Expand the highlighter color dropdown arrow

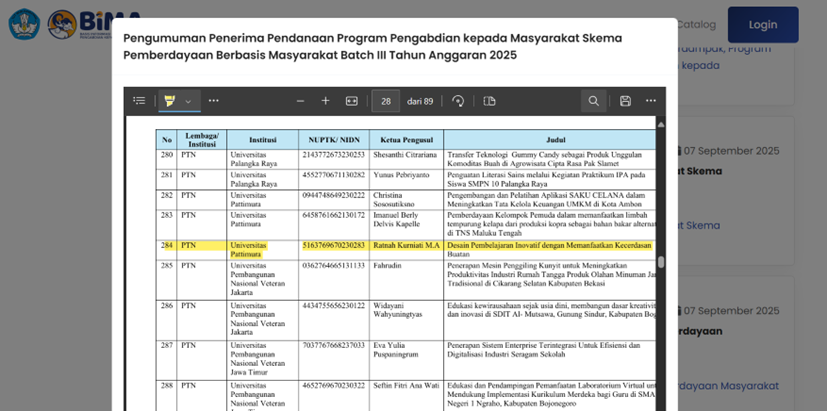188,101
